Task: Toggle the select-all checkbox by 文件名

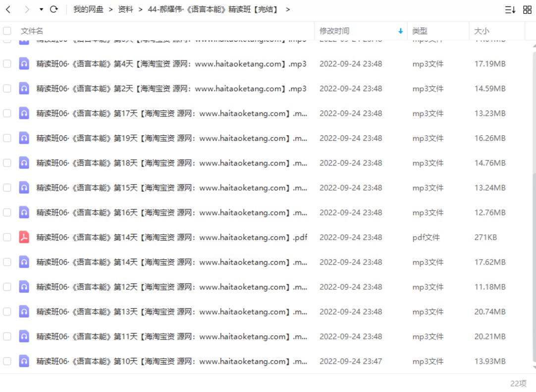Action: [7, 31]
